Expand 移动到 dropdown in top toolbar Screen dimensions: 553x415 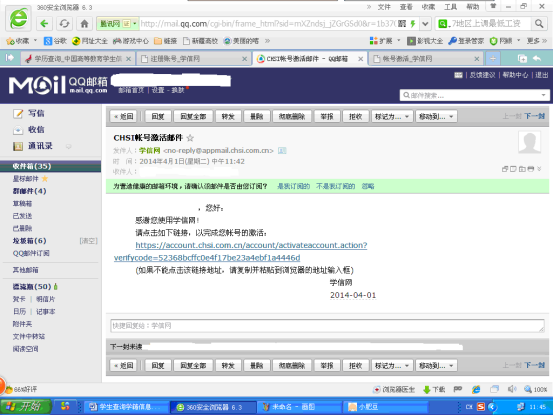click(x=436, y=116)
